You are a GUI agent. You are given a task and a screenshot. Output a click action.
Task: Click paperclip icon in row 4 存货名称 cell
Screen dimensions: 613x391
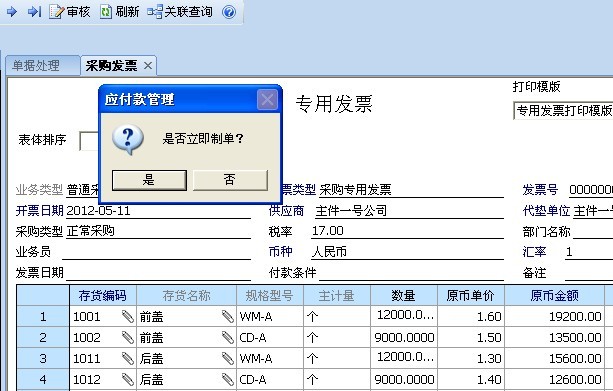(x=228, y=379)
